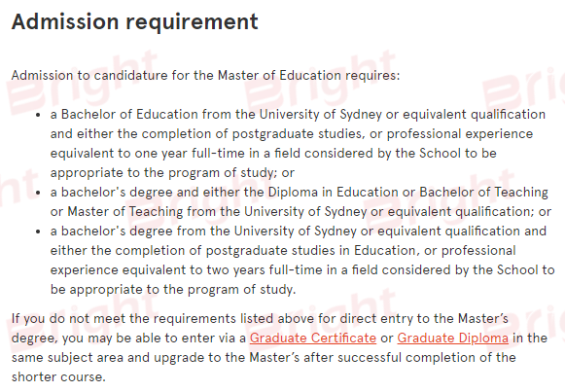The image size is (565, 392).
Task: Click 'postgraduate studies in Education' text
Action: 310,251
